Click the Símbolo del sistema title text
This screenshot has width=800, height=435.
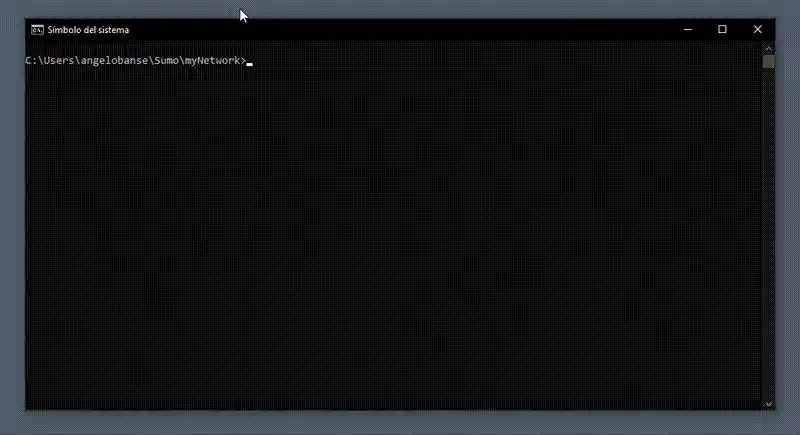pyautogui.click(x=88, y=30)
